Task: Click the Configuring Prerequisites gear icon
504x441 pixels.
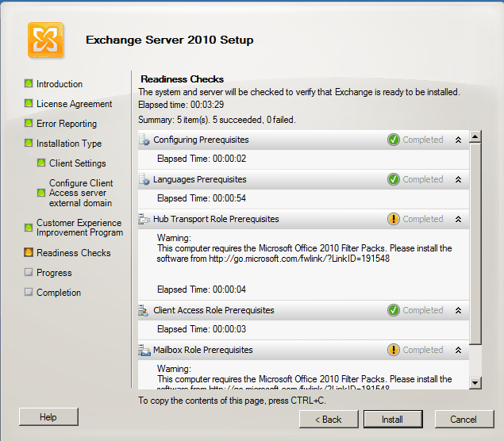Action: (x=144, y=140)
